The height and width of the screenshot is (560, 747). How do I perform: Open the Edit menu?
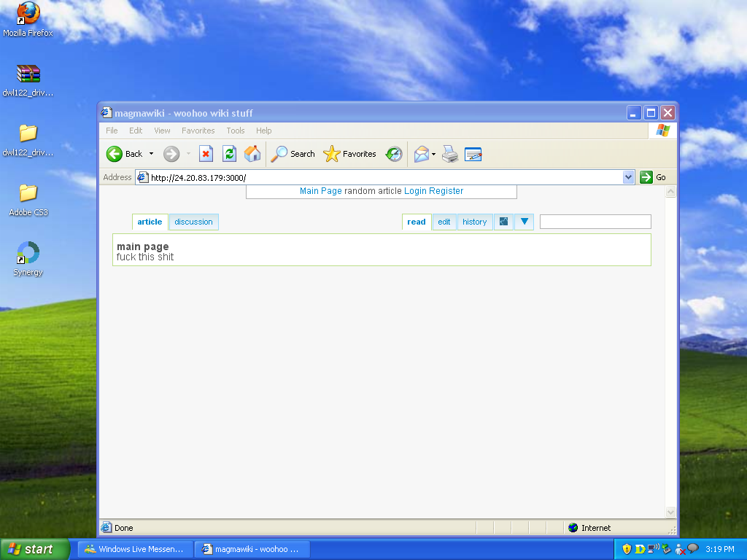pyautogui.click(x=136, y=131)
